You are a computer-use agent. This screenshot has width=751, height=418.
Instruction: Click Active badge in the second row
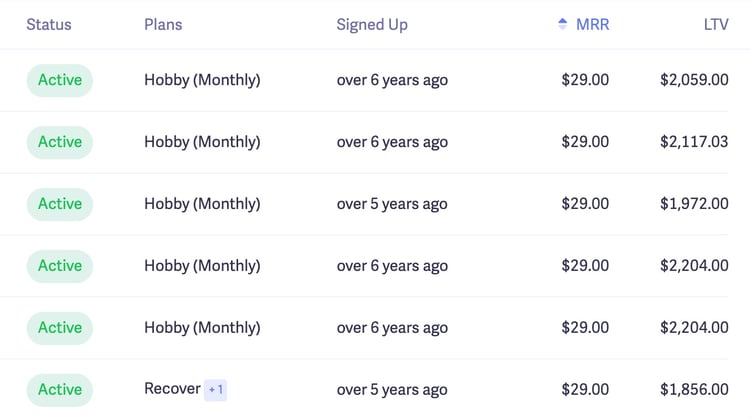click(60, 142)
